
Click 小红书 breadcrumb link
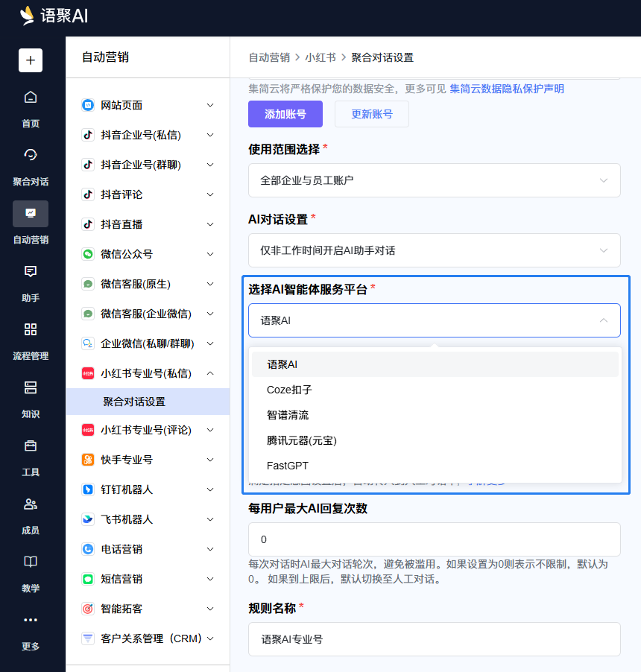(320, 57)
